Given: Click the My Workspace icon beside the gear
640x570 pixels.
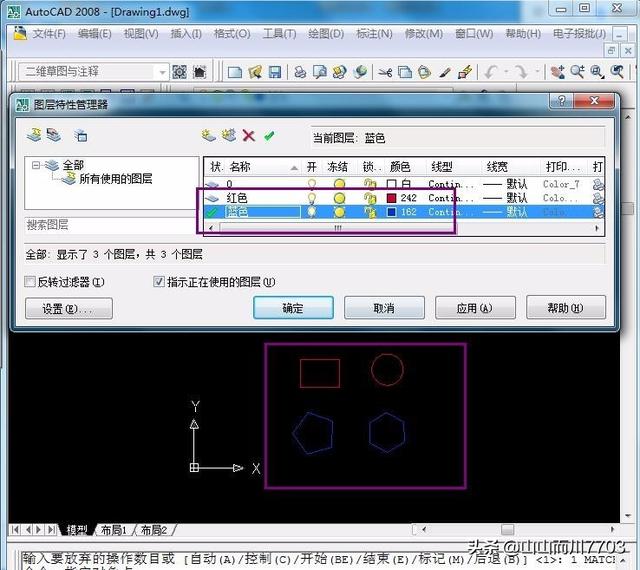Looking at the screenshot, I should (200, 72).
